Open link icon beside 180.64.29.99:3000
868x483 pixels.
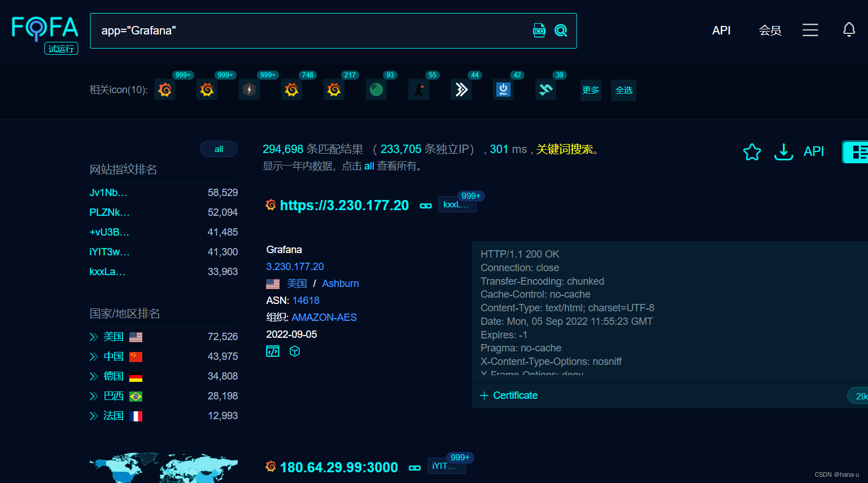click(x=415, y=468)
